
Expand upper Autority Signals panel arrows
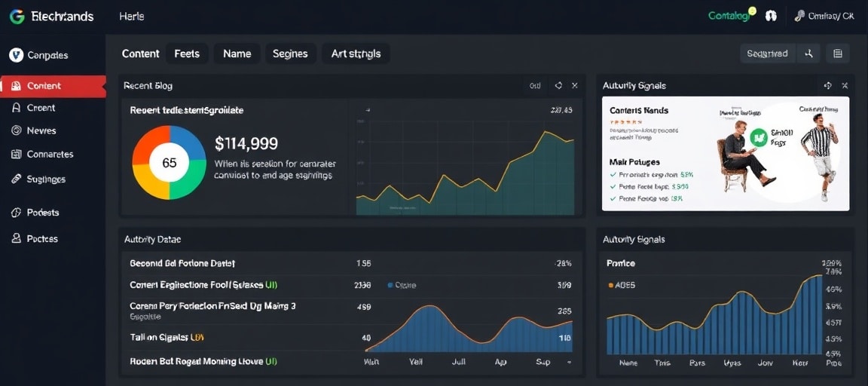click(x=827, y=85)
